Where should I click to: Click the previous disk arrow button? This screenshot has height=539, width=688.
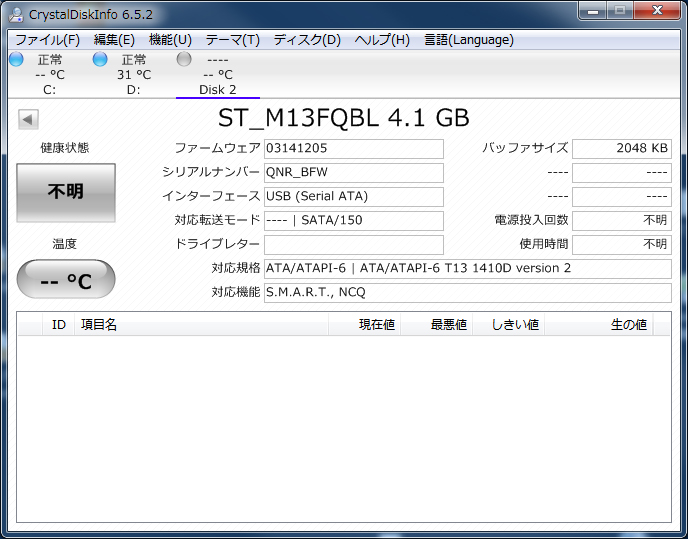click(29, 119)
